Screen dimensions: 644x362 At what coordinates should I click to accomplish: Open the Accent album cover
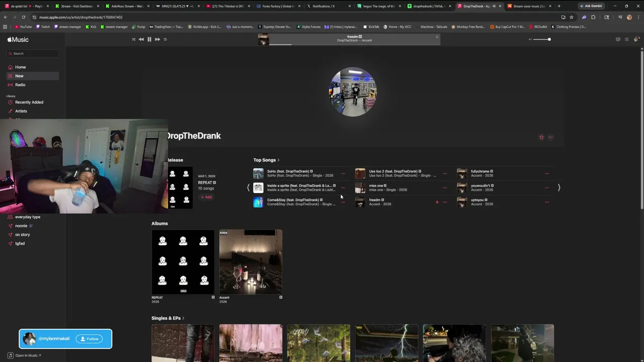pyautogui.click(x=251, y=261)
